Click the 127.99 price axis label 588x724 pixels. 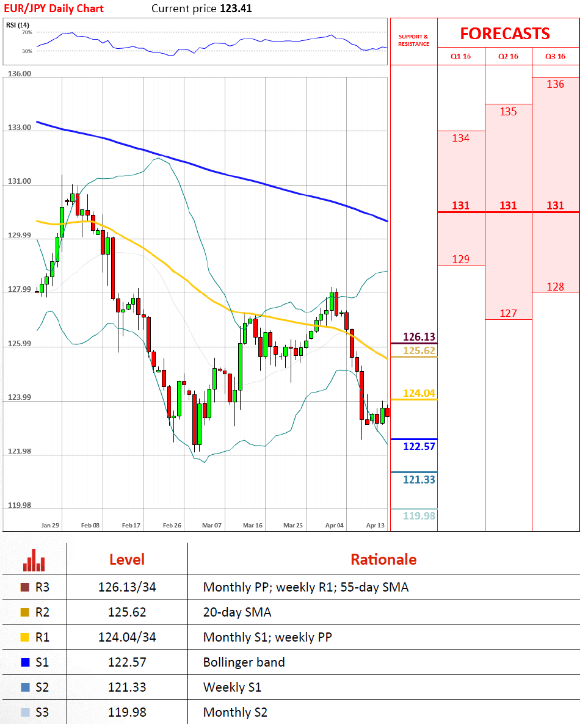pyautogui.click(x=20, y=289)
